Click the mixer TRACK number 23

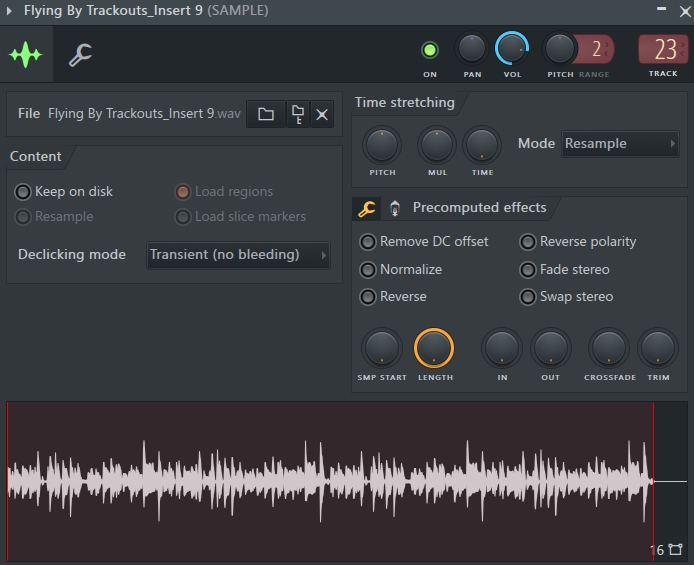664,49
